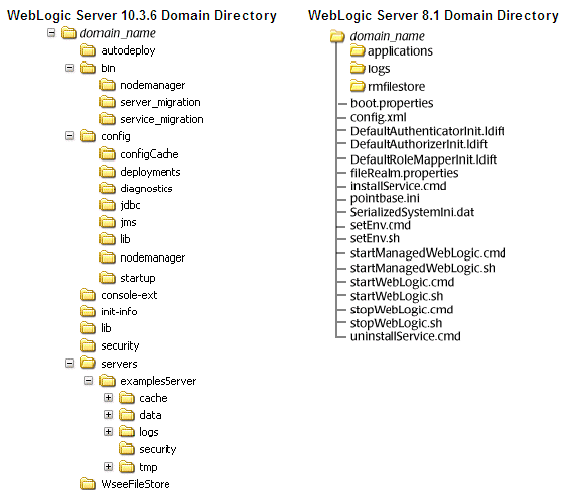The width and height of the screenshot is (567, 498).
Task: Expand the logs folder under examplesServer
Action: pos(108,431)
